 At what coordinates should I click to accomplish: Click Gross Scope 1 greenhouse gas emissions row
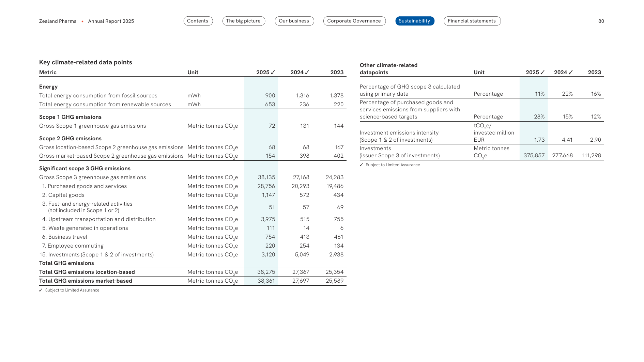tap(193, 126)
